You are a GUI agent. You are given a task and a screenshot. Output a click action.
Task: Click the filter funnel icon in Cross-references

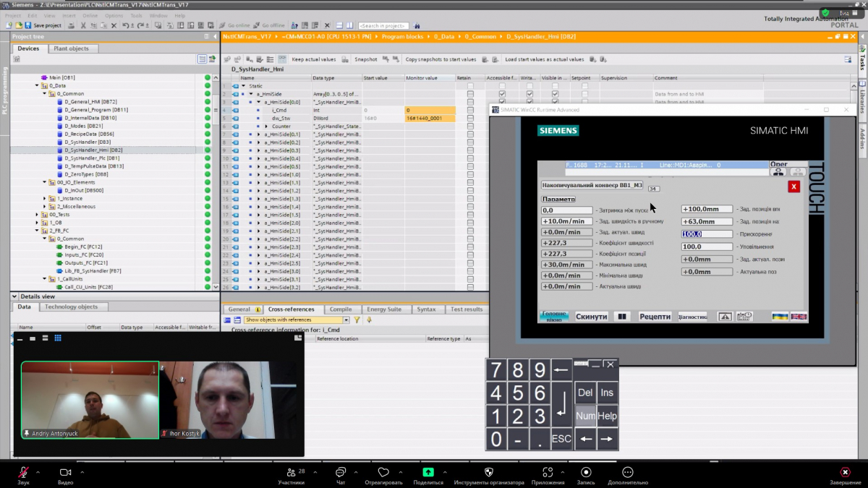click(x=357, y=320)
